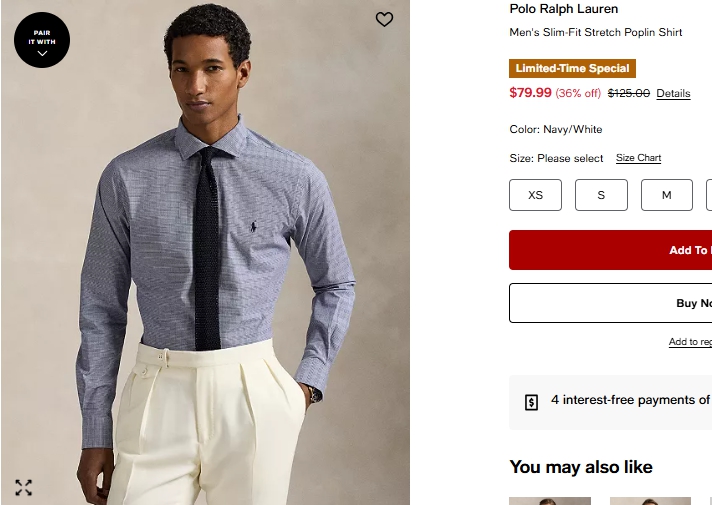The height and width of the screenshot is (505, 712).
Task: Expand the 'Pair It With' circle button
Action: pos(42,40)
